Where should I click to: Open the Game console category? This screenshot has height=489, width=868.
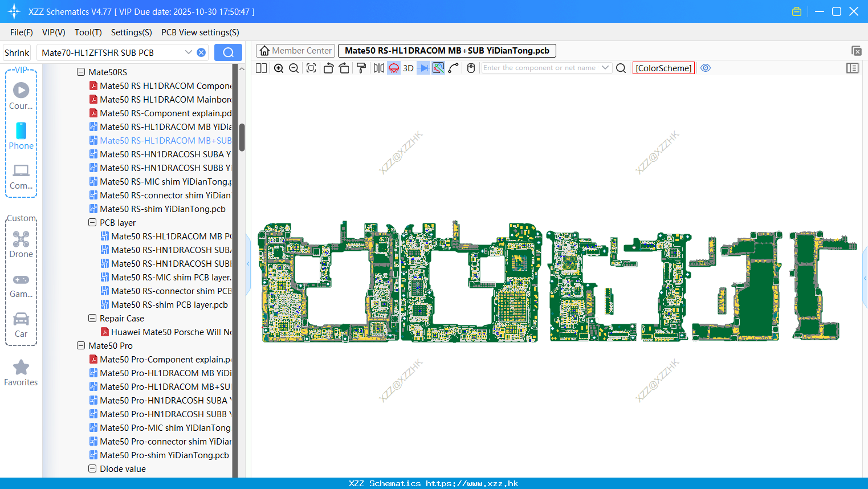[x=21, y=285]
